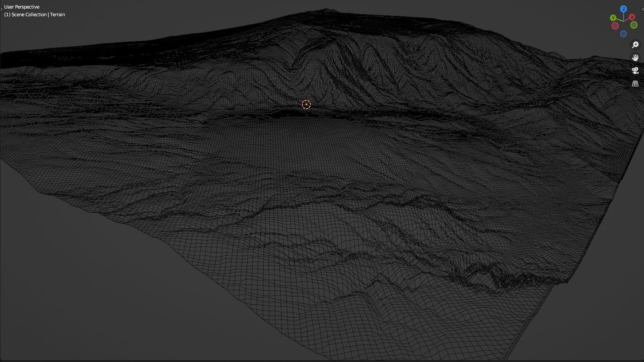The height and width of the screenshot is (362, 644).
Task: Click the User Perspective label
Action: coord(22,7)
